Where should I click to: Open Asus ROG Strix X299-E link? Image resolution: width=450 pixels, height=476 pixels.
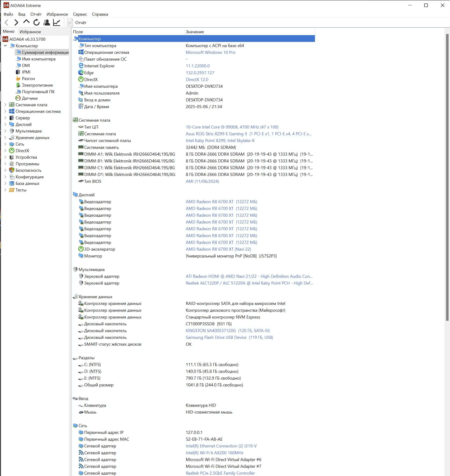click(249, 134)
